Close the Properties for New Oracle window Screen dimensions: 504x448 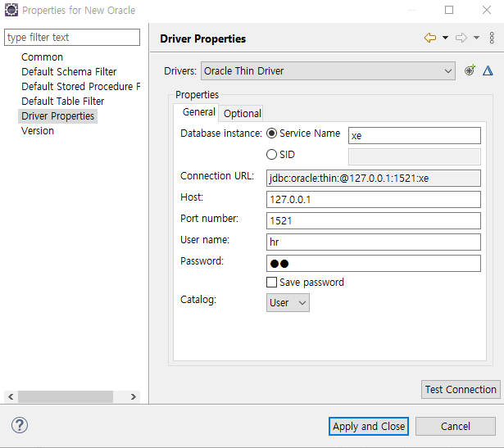[x=487, y=10]
